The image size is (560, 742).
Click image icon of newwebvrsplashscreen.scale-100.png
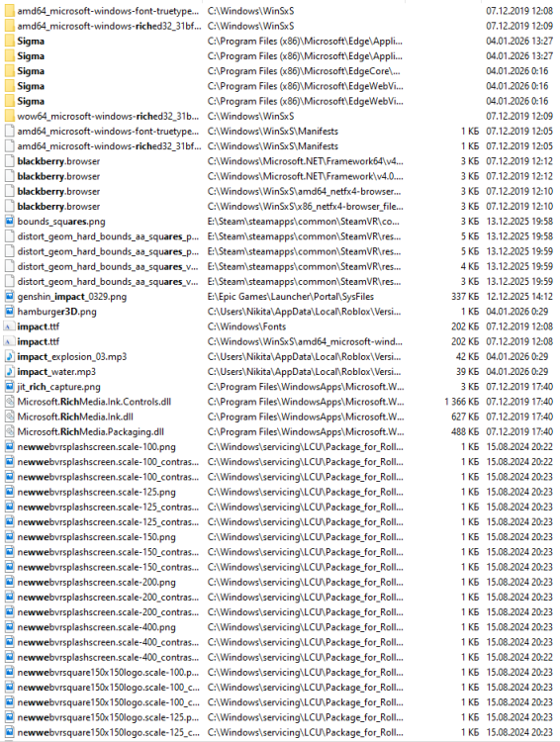coord(9,447)
